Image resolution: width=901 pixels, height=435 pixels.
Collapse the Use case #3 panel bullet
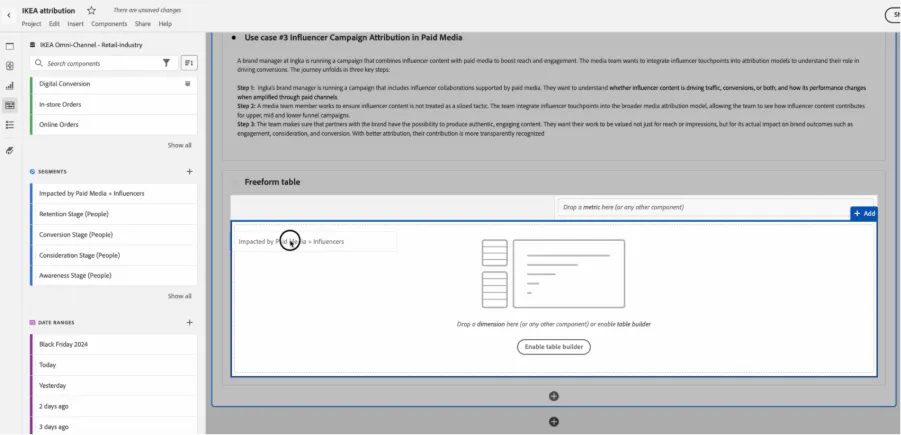tap(234, 38)
